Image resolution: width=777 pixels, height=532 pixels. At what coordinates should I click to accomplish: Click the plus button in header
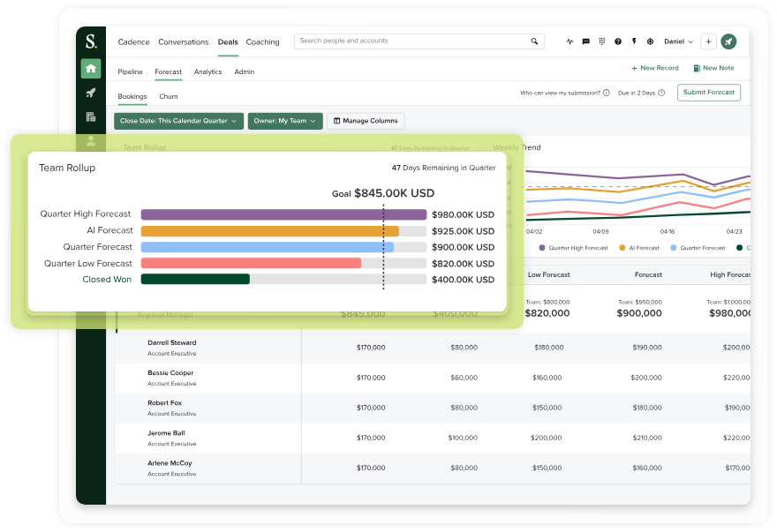tap(709, 41)
